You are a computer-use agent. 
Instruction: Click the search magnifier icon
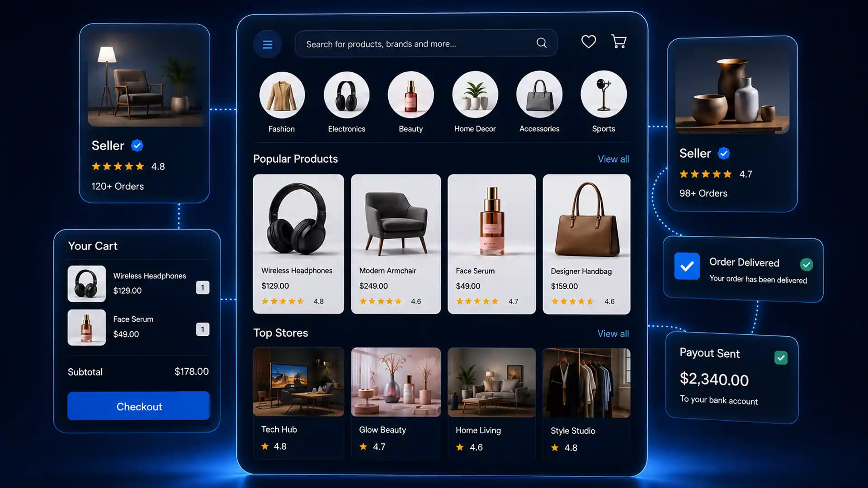click(x=541, y=43)
